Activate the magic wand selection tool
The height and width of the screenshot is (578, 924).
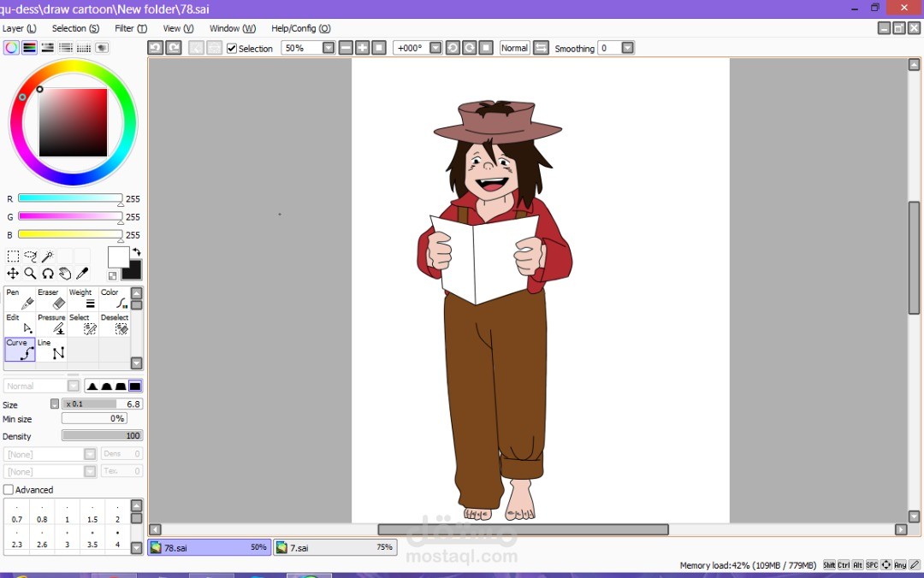pyautogui.click(x=48, y=257)
